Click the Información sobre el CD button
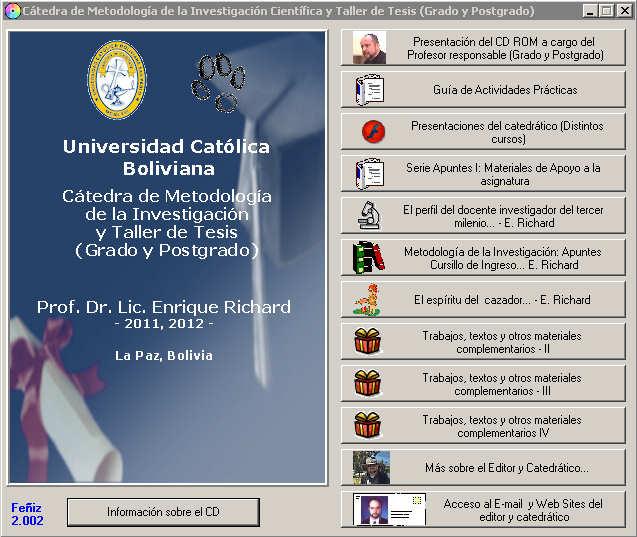The height and width of the screenshot is (537, 637). click(163, 512)
